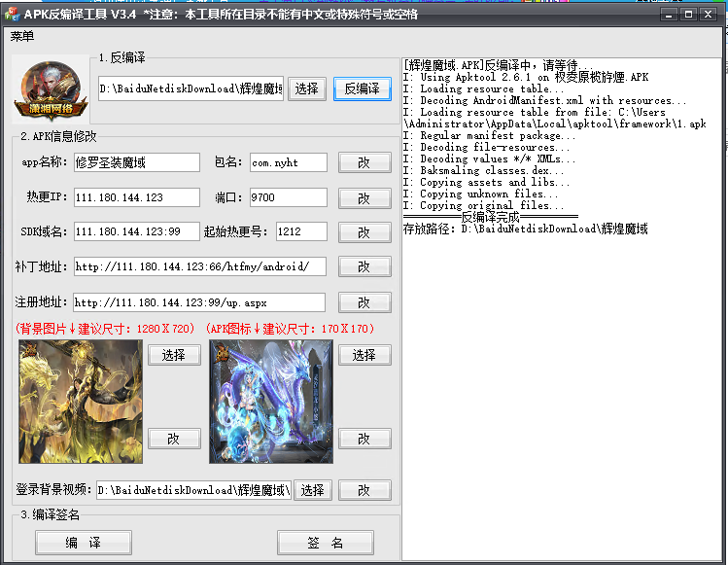Screen dimensions: 728x565
Task: Click the 潇湘网络 logo image
Action: (x=48, y=88)
